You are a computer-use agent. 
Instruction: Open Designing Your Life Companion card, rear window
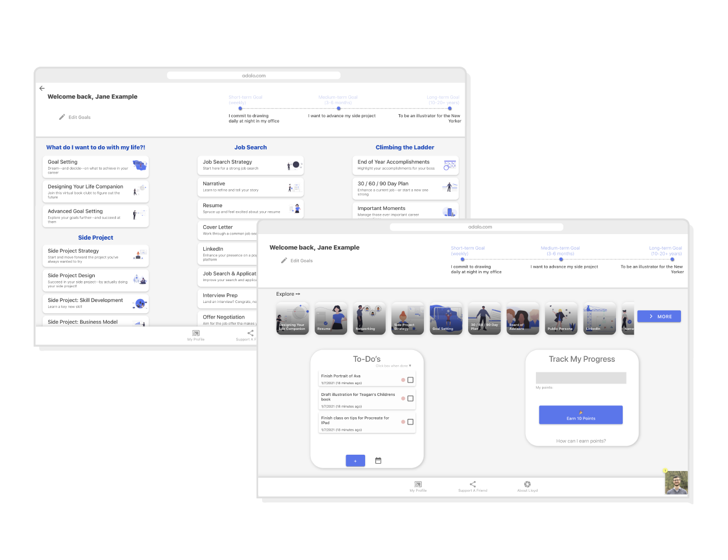coord(96,191)
